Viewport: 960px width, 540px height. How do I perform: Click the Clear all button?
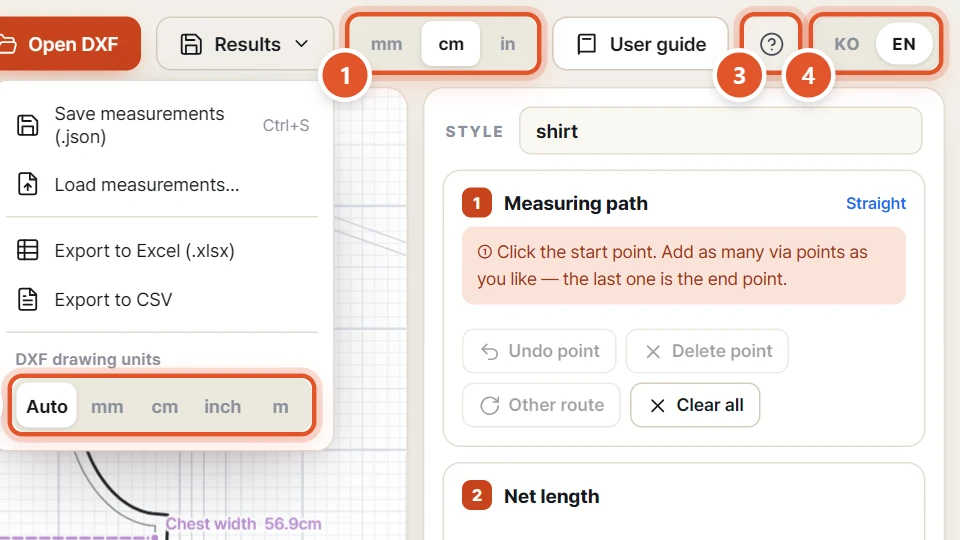click(x=695, y=405)
